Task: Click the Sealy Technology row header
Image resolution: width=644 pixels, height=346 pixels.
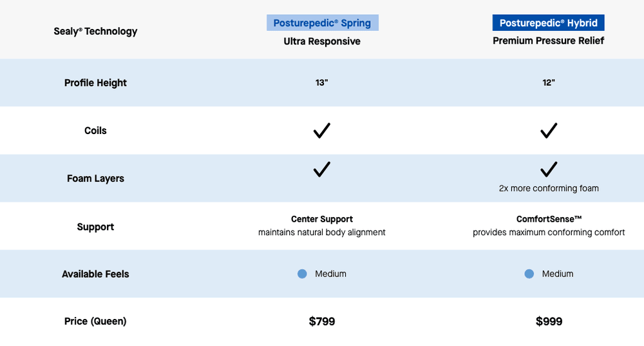Action: tap(95, 31)
